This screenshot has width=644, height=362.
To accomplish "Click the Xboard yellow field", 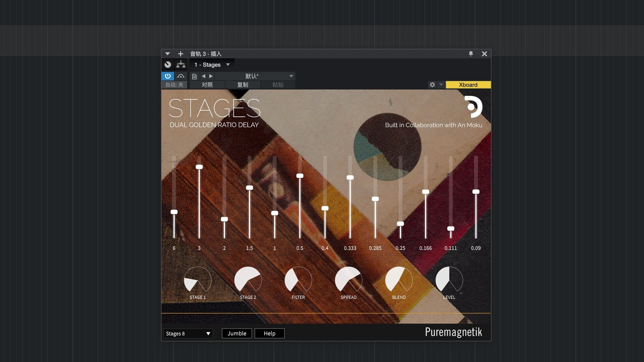I will pyautogui.click(x=468, y=85).
